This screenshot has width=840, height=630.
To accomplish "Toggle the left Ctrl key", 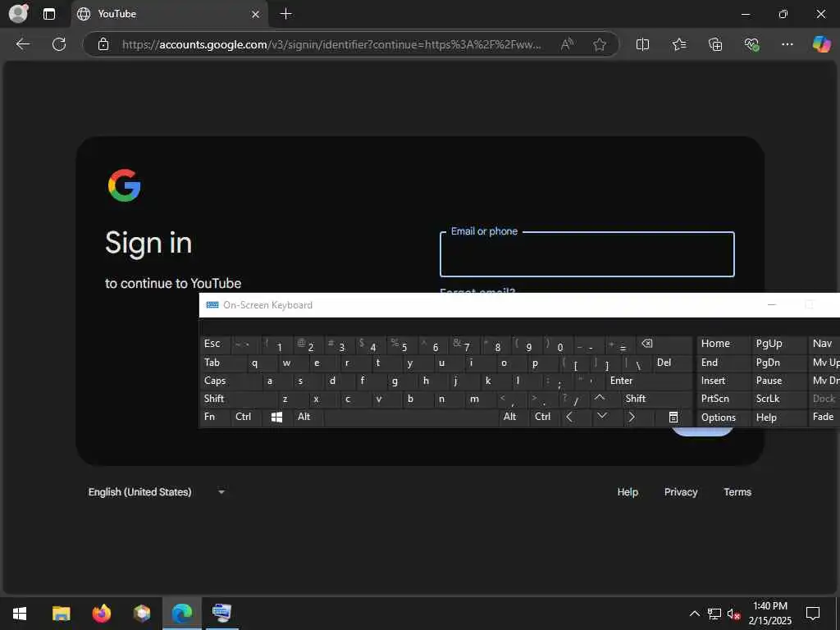I will click(x=246, y=417).
